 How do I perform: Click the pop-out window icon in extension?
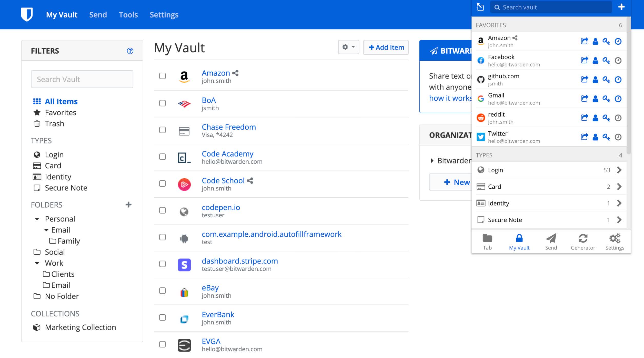coord(480,7)
